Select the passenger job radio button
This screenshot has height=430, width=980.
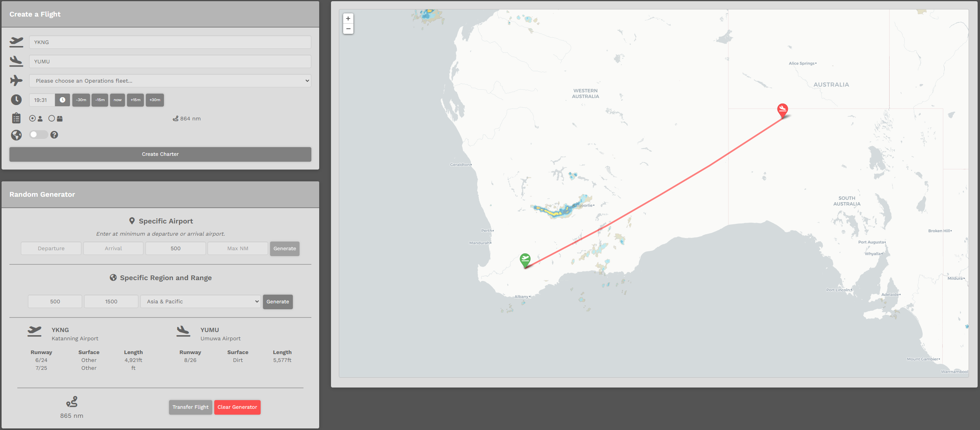(x=32, y=118)
